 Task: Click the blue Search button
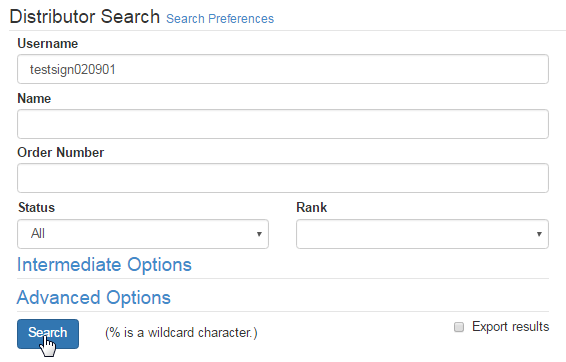(48, 334)
